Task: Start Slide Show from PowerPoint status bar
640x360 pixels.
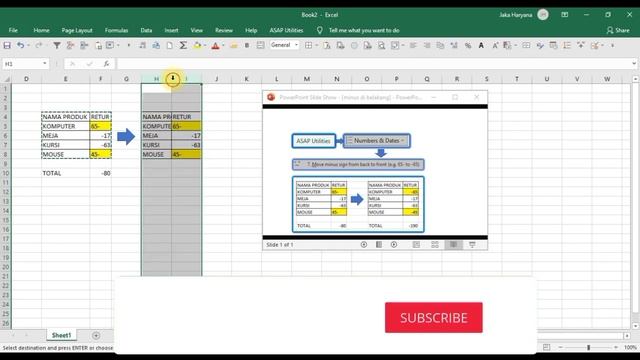Action: coord(472,244)
